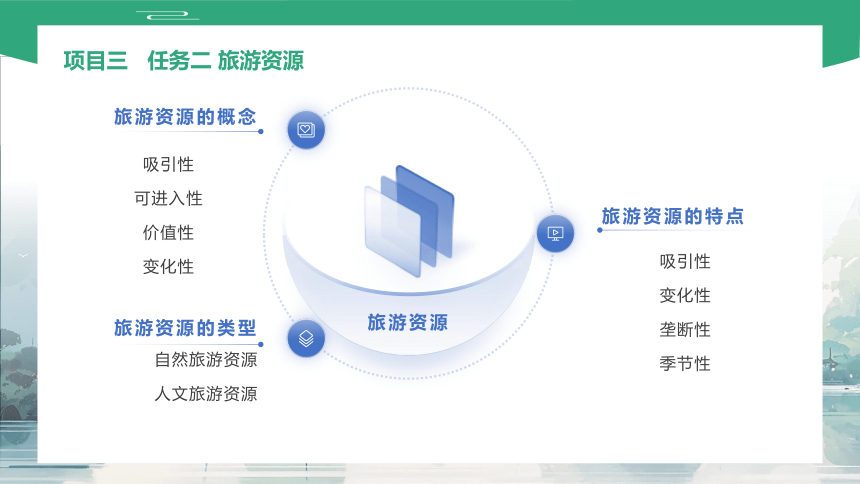The image size is (860, 484).
Task: Click the text 价值性
Action: [168, 233]
